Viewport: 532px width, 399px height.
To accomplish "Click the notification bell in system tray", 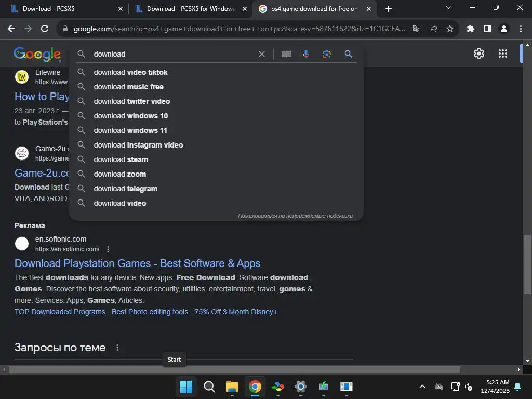I will click(x=518, y=387).
